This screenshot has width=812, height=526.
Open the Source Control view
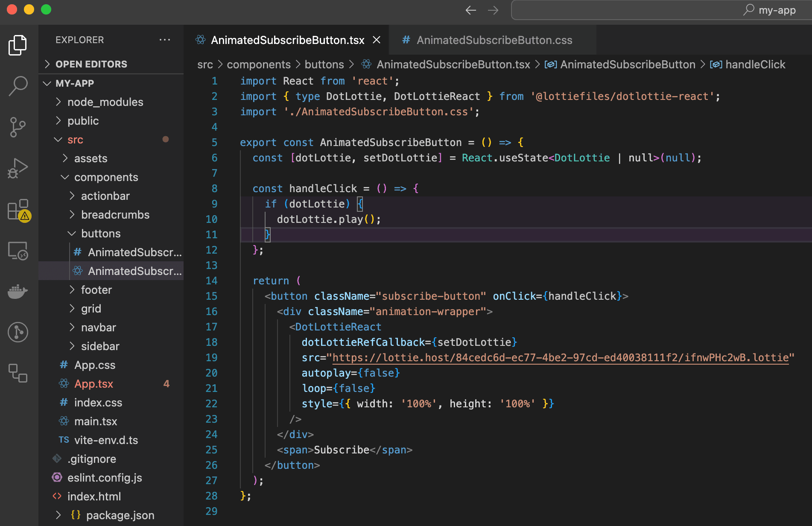point(18,127)
